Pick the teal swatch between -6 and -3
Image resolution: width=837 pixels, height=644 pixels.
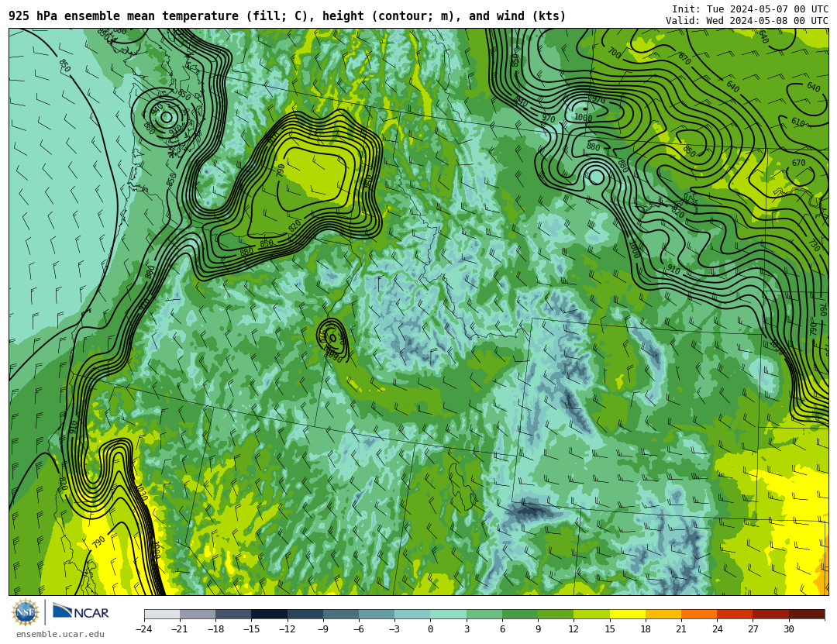pyautogui.click(x=377, y=614)
